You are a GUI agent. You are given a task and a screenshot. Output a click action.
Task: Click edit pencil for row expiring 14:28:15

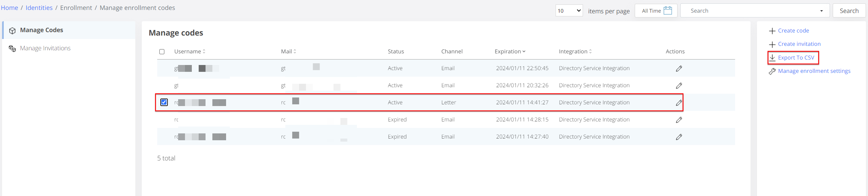pos(679,120)
